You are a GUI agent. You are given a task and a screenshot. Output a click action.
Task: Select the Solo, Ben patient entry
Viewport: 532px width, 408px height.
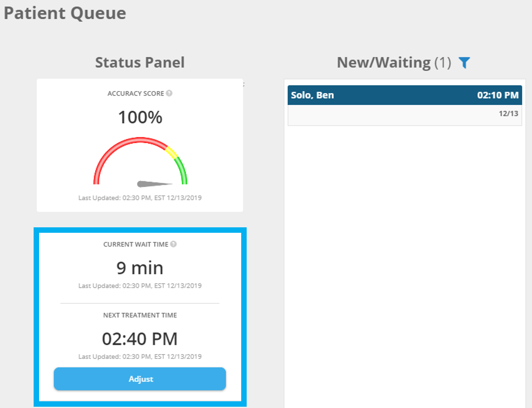click(312, 95)
